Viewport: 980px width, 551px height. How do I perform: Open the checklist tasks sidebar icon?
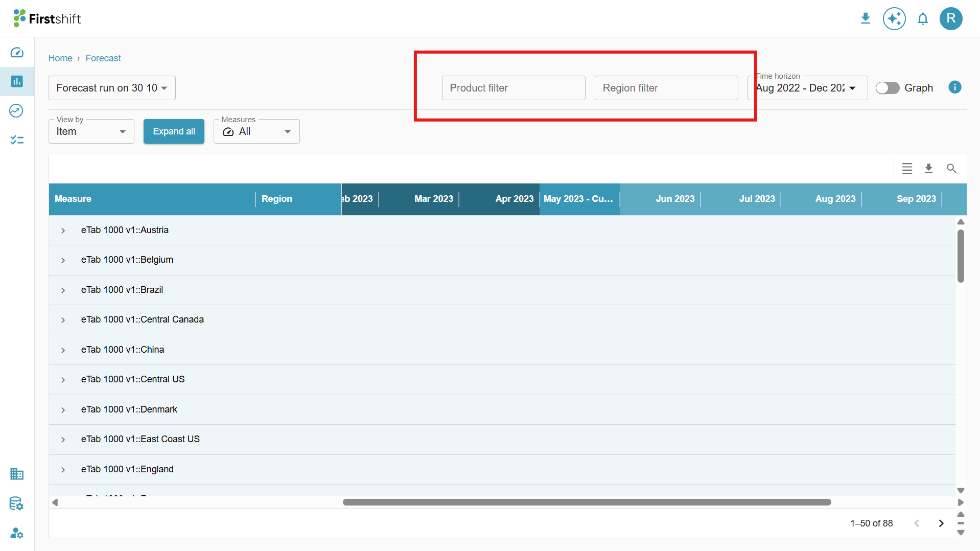click(x=17, y=140)
